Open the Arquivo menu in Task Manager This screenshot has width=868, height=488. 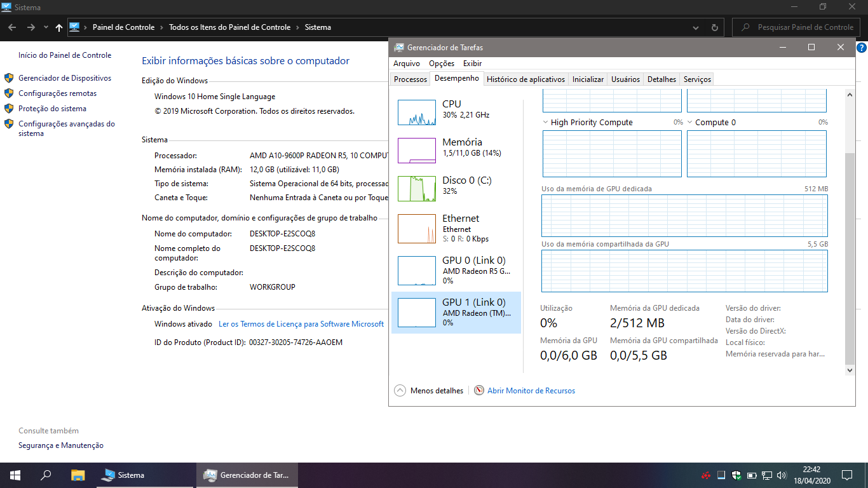click(407, 64)
